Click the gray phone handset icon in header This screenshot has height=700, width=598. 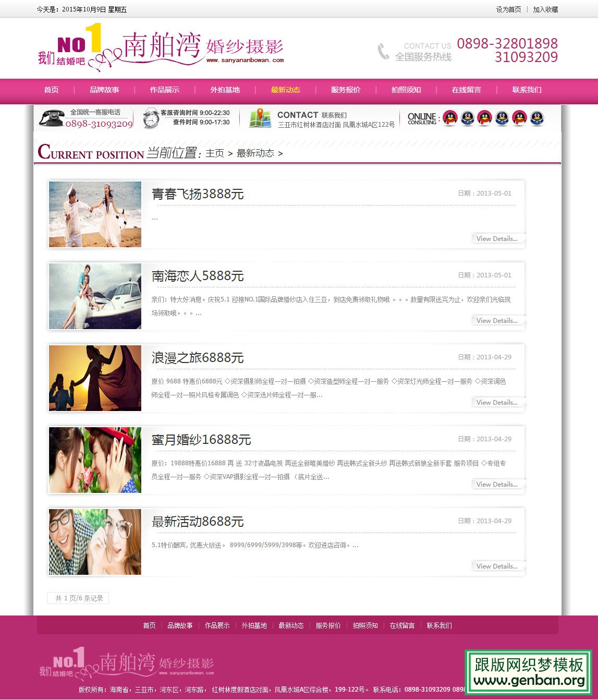tap(384, 52)
